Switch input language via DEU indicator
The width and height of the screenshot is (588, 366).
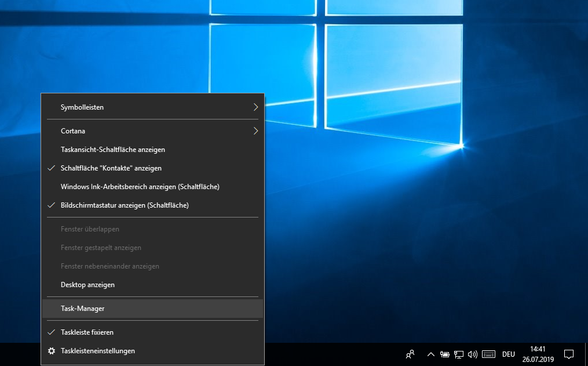click(509, 354)
